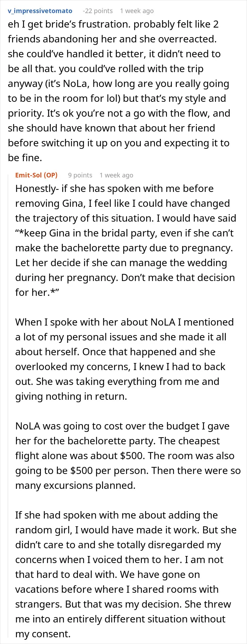This screenshot has height=644, width=247.
Task: Click the final words 'my consent.'
Action: click(43, 634)
